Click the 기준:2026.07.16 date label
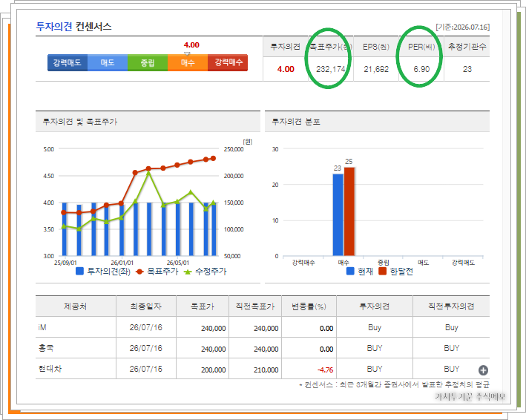526x420 pixels. [x=463, y=27]
